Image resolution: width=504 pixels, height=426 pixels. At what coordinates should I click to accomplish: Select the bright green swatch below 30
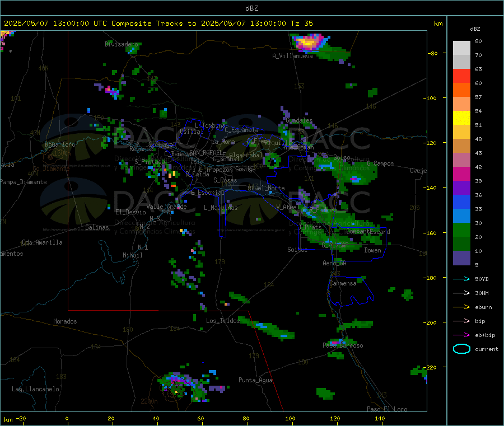tap(461, 230)
